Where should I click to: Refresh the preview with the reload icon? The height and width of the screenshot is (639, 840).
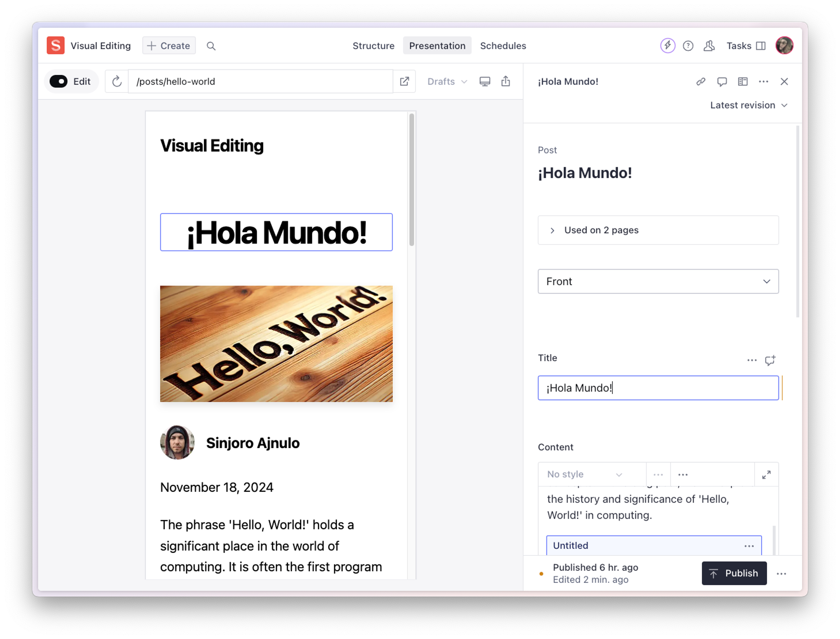(117, 81)
